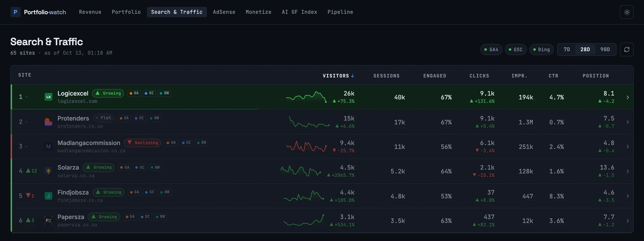Viewport: 644px width, 241px height.
Task: Click the Madlangacommission M favicon
Action: click(x=48, y=146)
